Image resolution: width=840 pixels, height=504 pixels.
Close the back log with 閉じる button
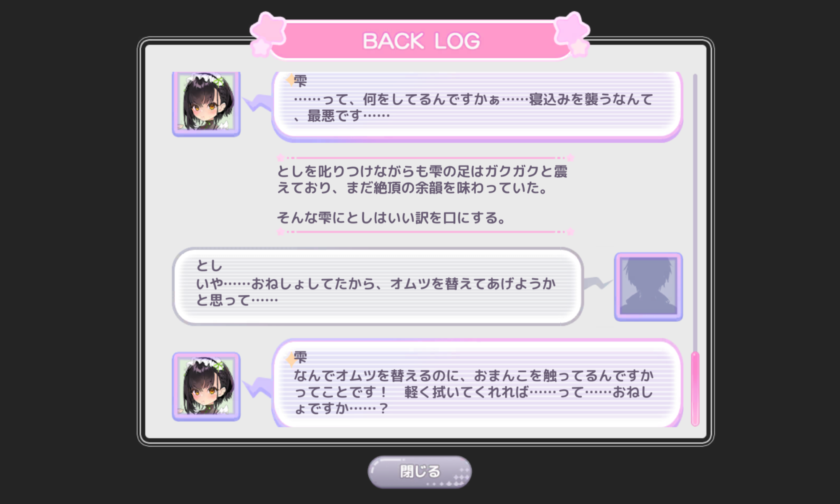click(420, 472)
